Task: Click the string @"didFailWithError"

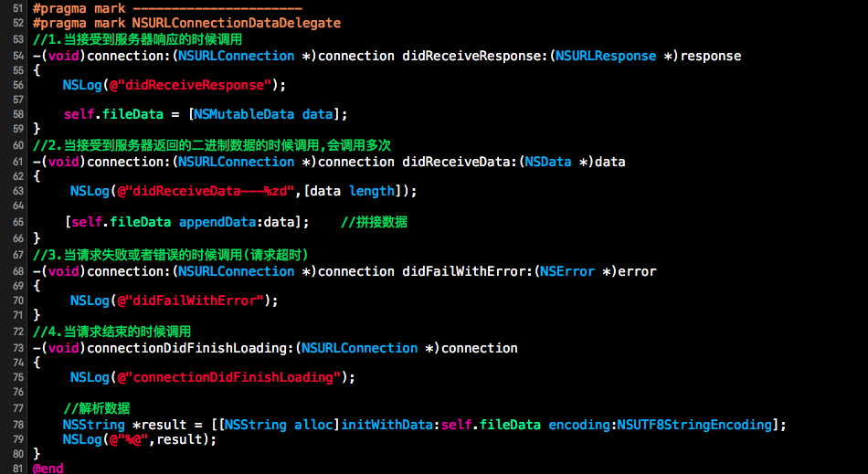Action: [x=192, y=300]
